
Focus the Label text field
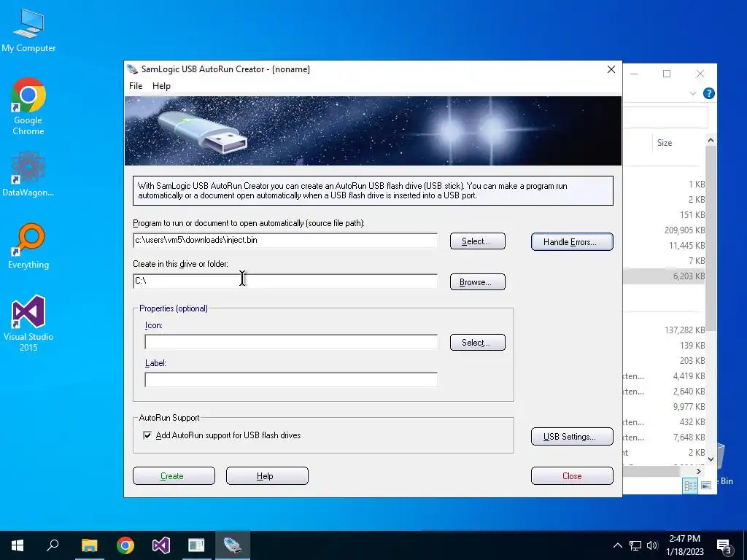click(291, 379)
